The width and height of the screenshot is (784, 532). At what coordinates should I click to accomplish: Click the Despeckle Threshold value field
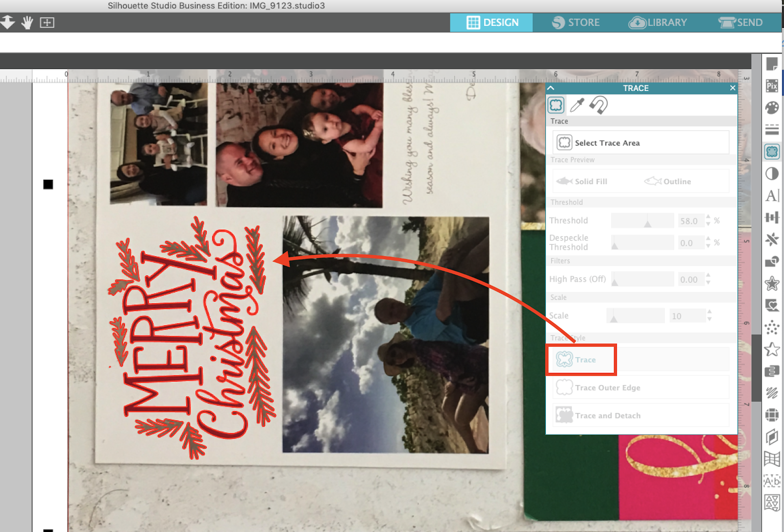pos(690,243)
